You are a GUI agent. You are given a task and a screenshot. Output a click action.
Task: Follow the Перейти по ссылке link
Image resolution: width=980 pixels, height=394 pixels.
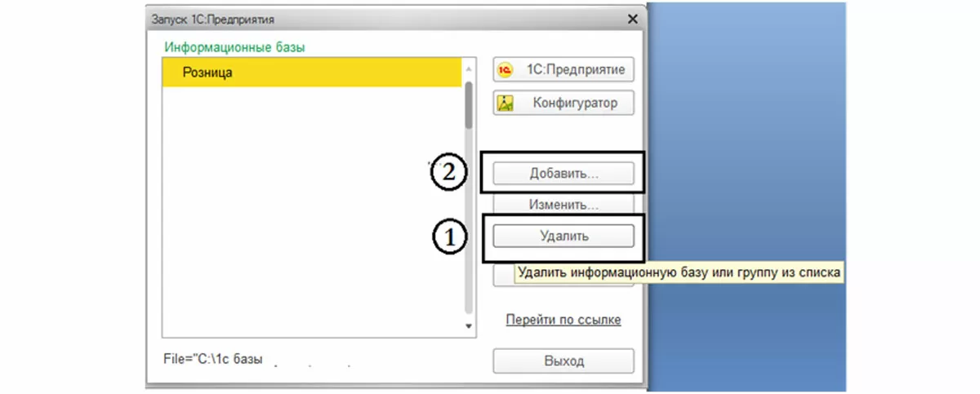tap(563, 320)
